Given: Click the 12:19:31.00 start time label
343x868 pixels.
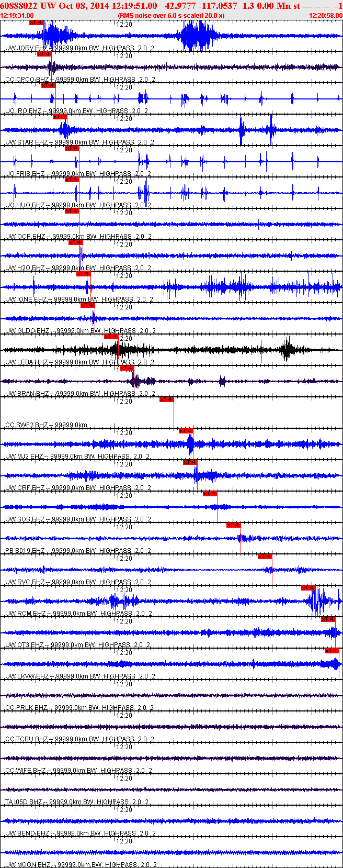Looking at the screenshot, I should point(17,16).
